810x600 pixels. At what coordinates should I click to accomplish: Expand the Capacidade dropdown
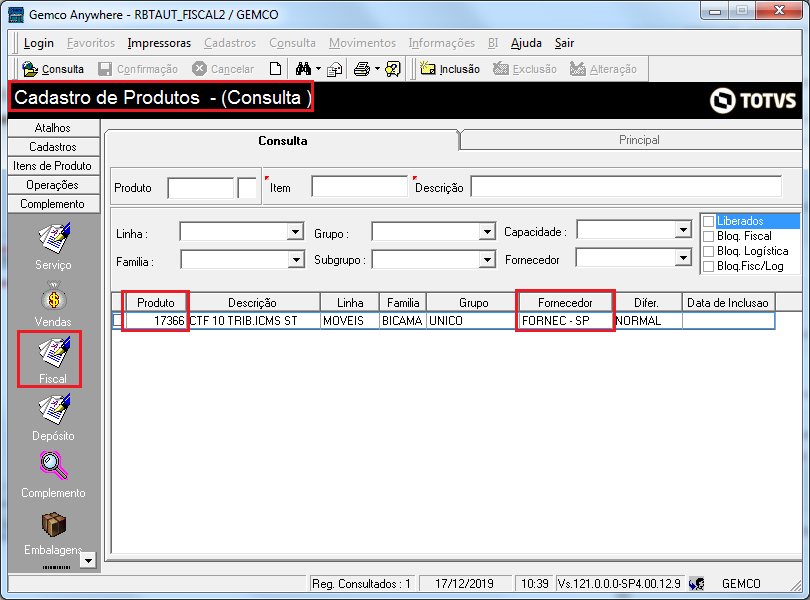(x=683, y=229)
